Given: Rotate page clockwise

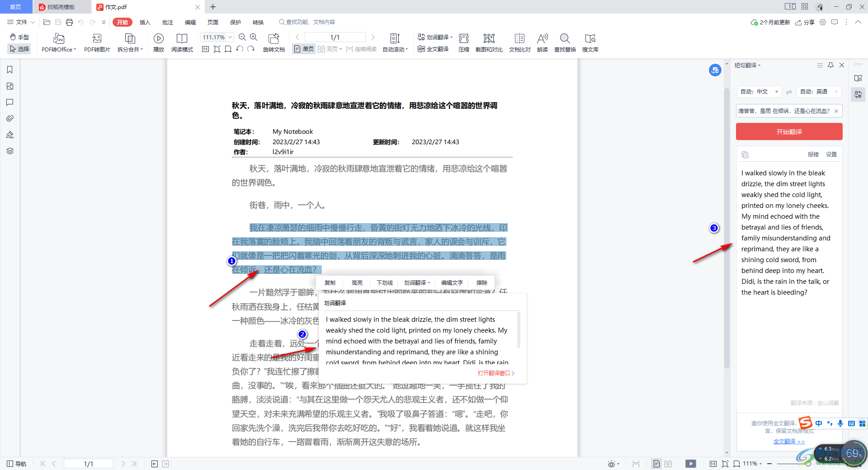Looking at the screenshot, I should [x=251, y=49].
